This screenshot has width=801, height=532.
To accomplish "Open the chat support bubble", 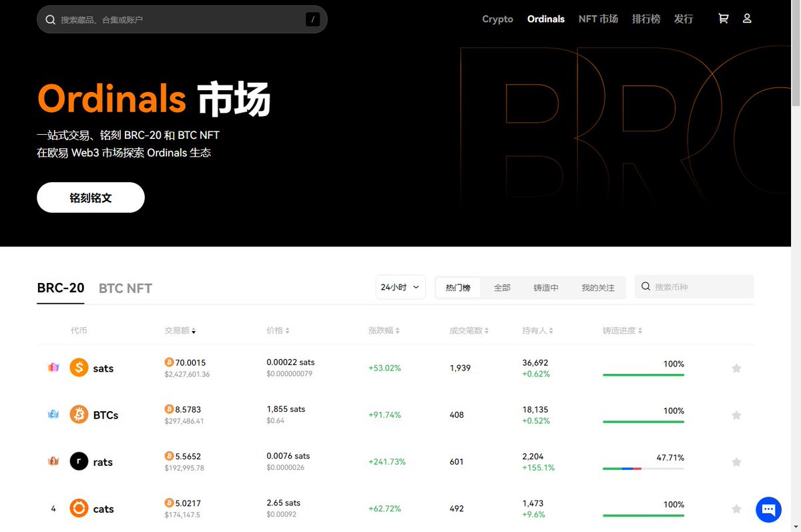I will point(768,509).
